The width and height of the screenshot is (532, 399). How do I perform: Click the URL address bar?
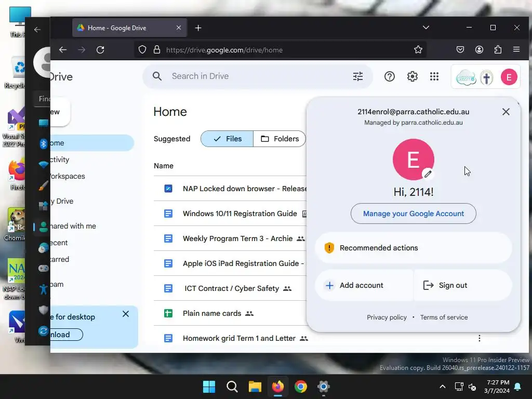tap(280, 50)
